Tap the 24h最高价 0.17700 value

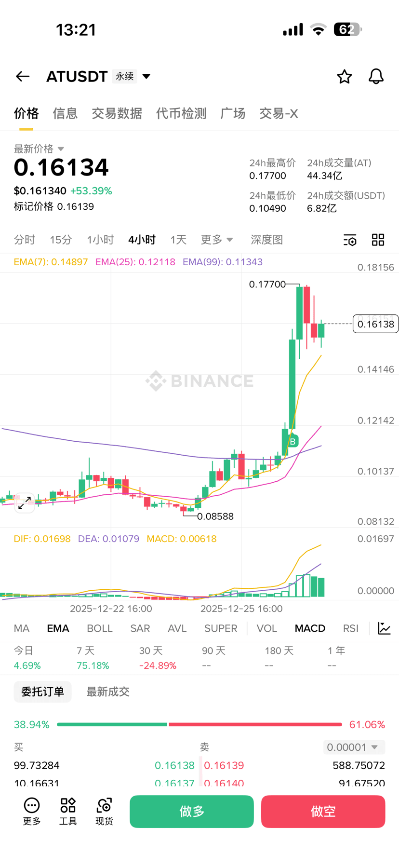tap(267, 176)
